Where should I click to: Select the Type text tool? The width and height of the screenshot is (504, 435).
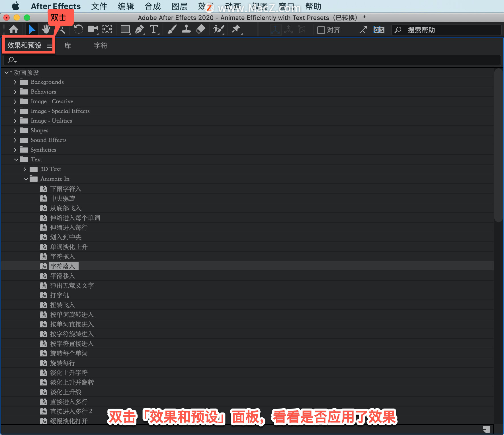click(154, 29)
